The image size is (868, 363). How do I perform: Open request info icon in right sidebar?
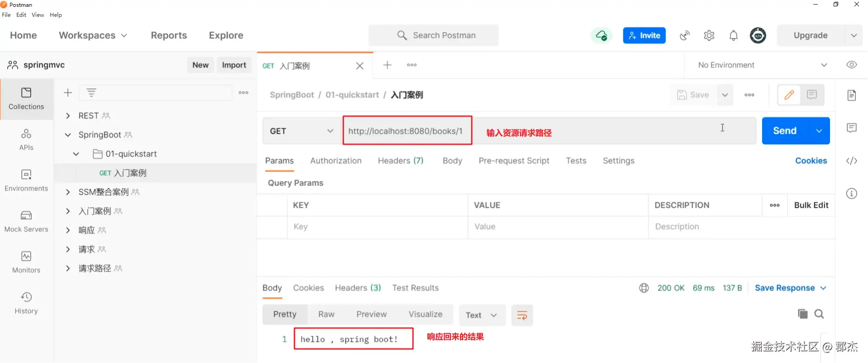coord(852,194)
